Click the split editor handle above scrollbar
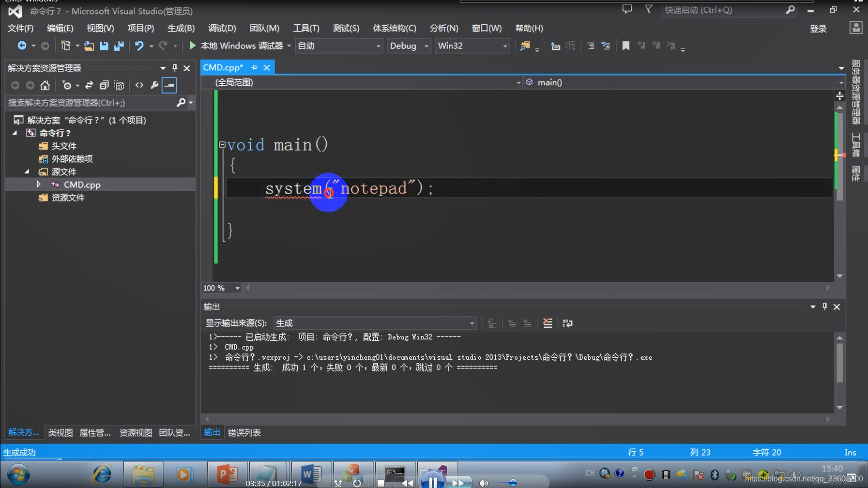This screenshot has height=488, width=868. pos(839,96)
